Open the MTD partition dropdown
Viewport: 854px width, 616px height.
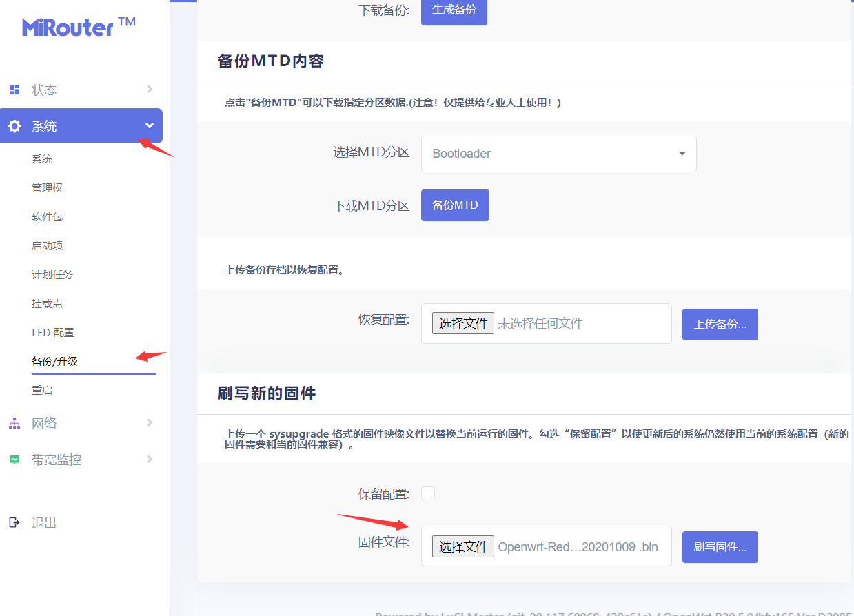[558, 154]
